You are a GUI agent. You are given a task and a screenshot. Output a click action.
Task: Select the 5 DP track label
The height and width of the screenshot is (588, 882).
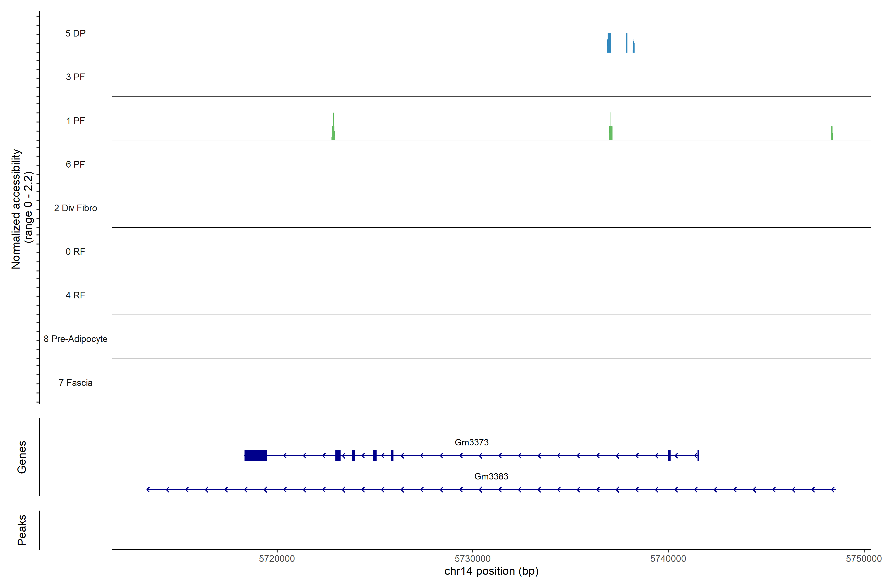75,33
